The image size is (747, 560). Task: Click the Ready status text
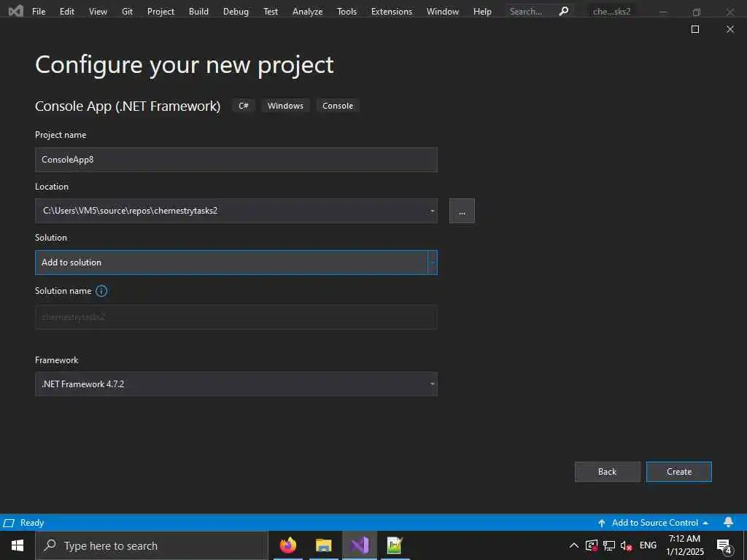tap(32, 523)
